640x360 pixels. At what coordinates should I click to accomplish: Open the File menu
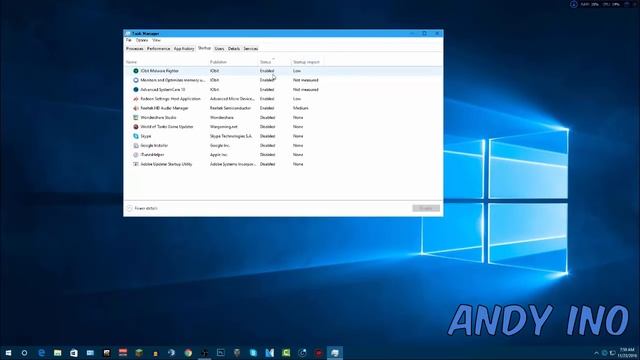129,40
